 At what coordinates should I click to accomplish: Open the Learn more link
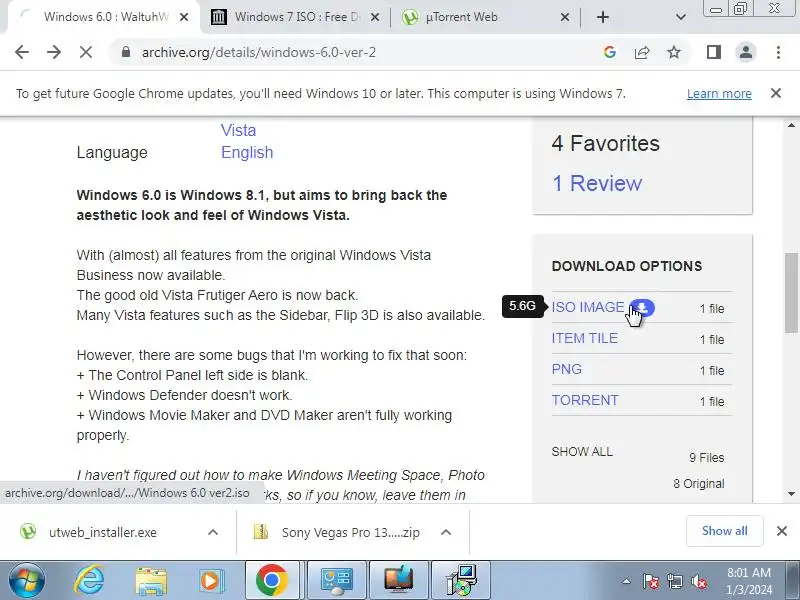click(x=719, y=94)
